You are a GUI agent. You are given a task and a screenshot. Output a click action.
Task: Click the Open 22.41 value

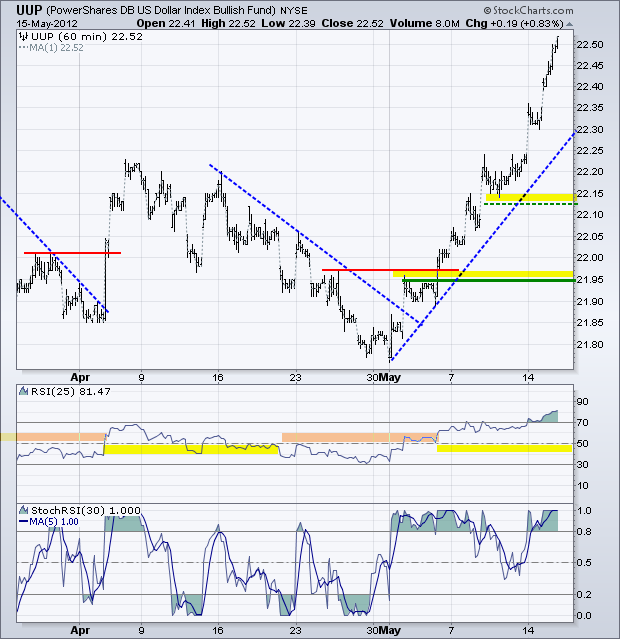(x=166, y=24)
